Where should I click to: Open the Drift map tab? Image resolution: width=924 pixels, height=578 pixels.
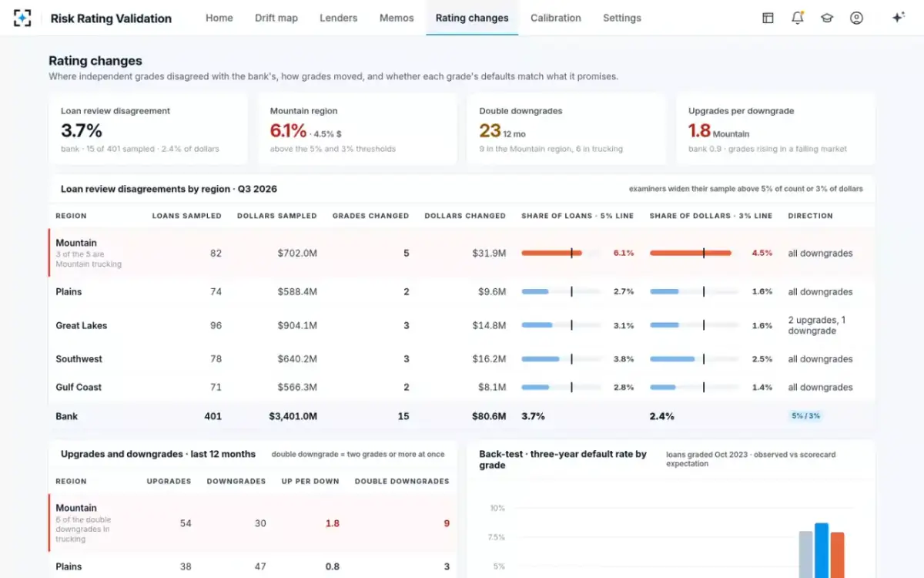pyautogui.click(x=276, y=18)
